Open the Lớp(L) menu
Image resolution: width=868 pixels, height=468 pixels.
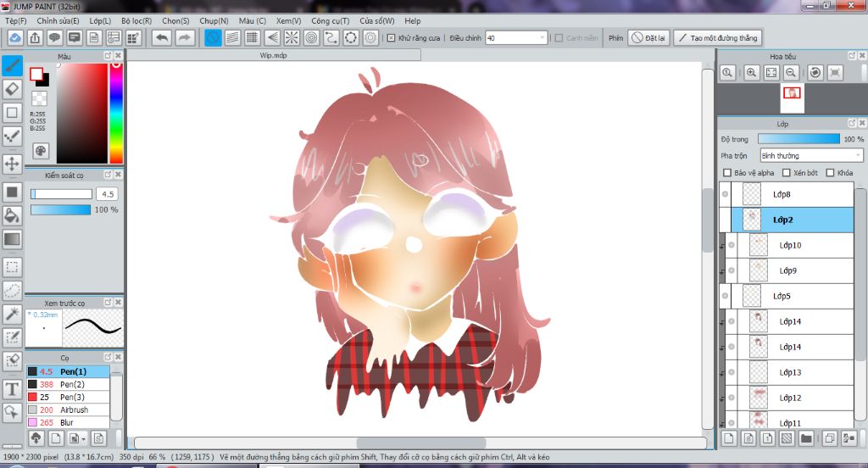tap(100, 20)
